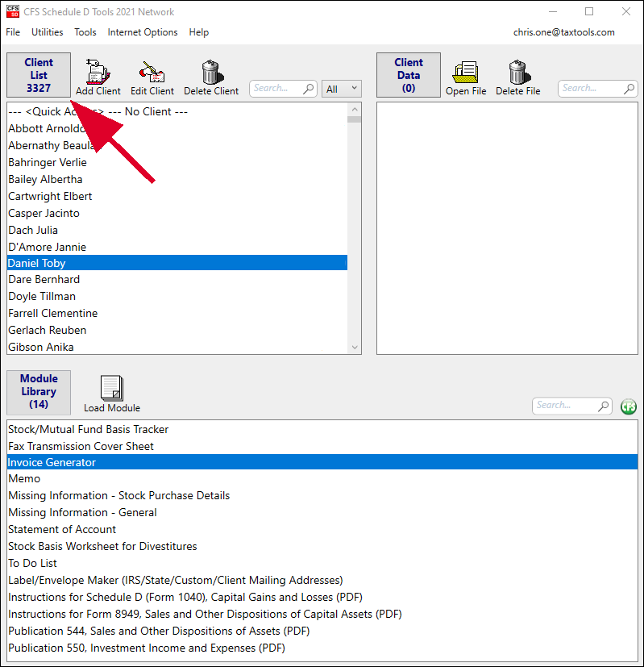This screenshot has width=644, height=667.
Task: Click the client list scroll up arrow
Action: tap(355, 110)
